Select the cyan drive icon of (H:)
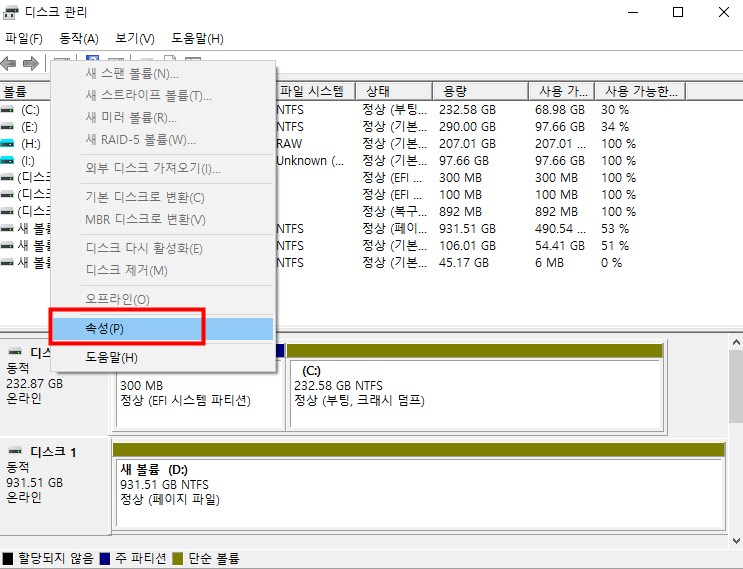The image size is (743, 569). tap(7, 144)
